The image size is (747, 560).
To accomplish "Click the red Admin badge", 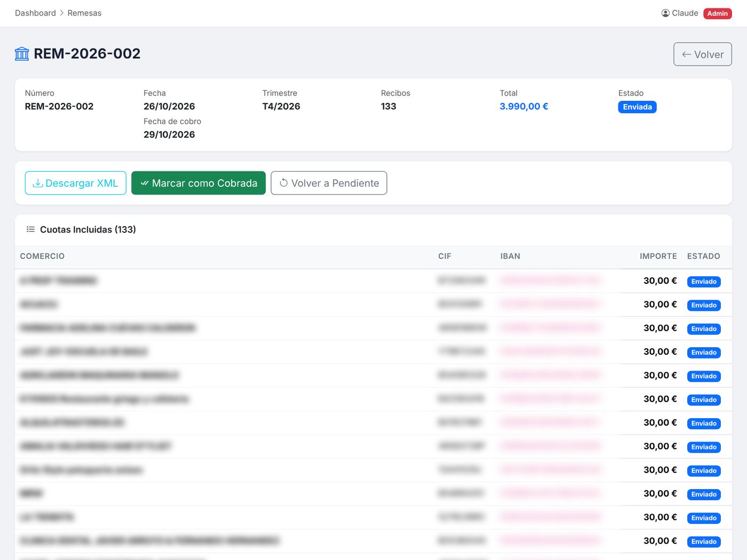I will click(717, 13).
